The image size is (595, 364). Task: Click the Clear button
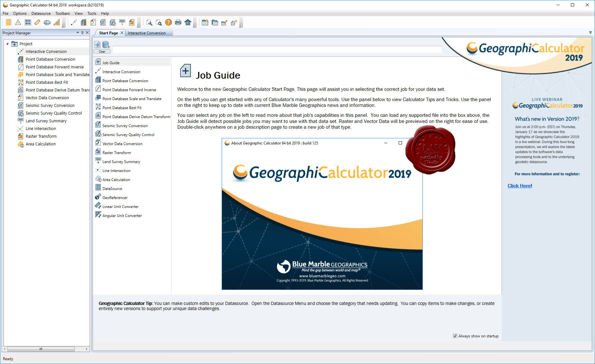[x=102, y=52]
